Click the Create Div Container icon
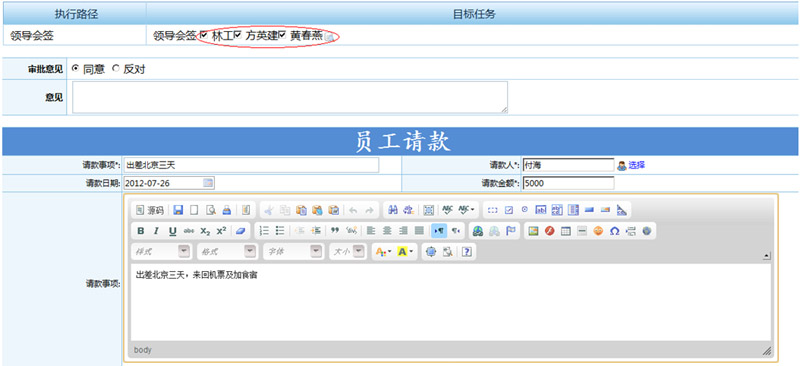 click(x=351, y=231)
